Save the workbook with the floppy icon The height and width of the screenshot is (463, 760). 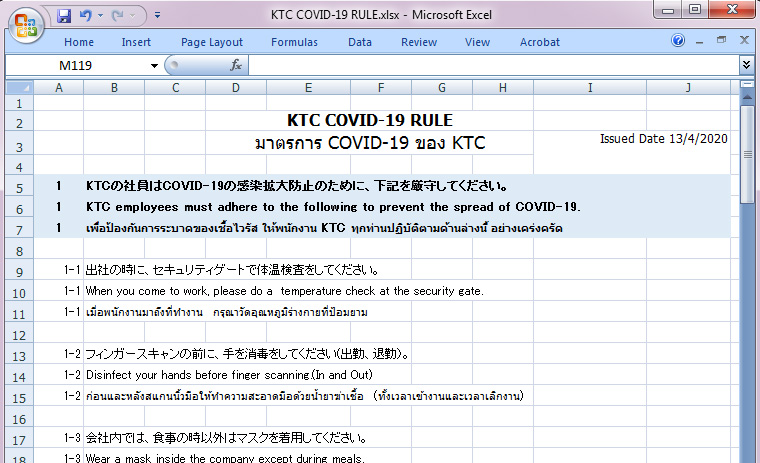(x=63, y=16)
